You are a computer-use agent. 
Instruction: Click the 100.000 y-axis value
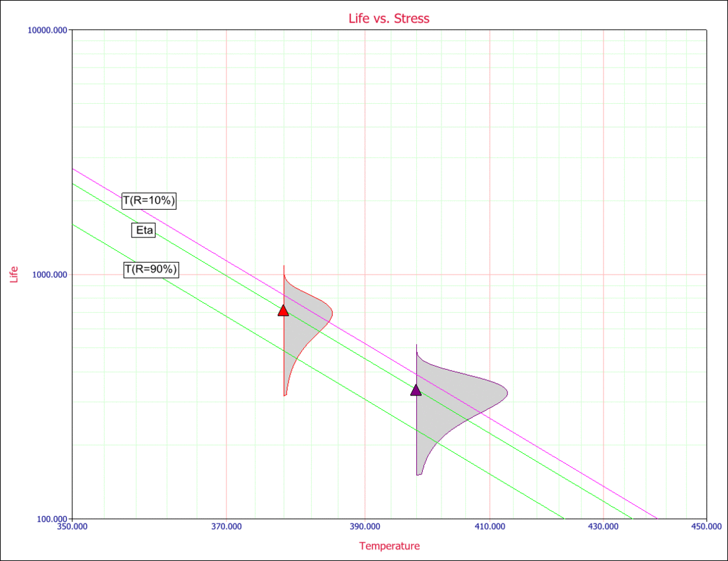(52, 519)
